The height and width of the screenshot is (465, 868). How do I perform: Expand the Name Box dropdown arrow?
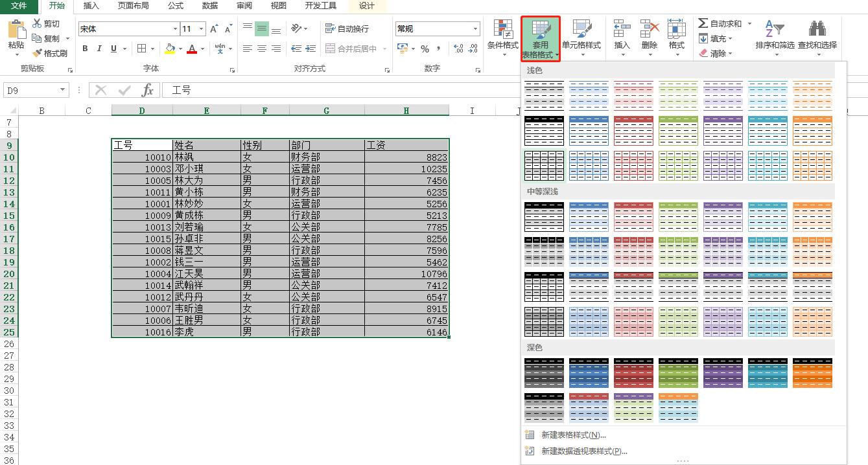(63, 90)
